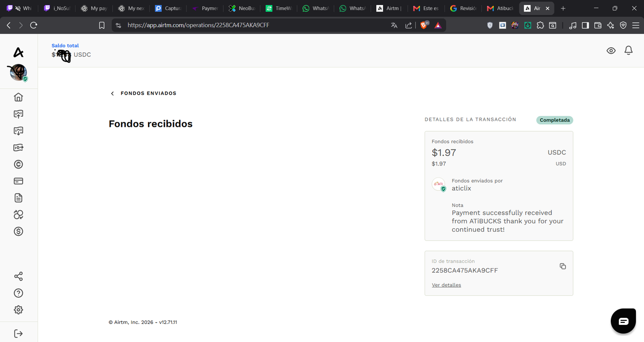Click the site settings icon in address bar
Viewport: 644px width, 342px height.
pyautogui.click(x=118, y=25)
